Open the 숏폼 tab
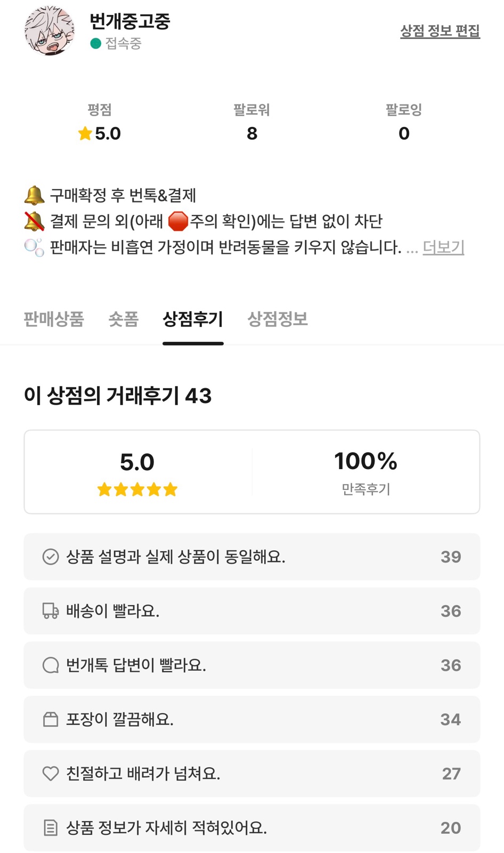Image resolution: width=504 pixels, height=853 pixels. [123, 319]
